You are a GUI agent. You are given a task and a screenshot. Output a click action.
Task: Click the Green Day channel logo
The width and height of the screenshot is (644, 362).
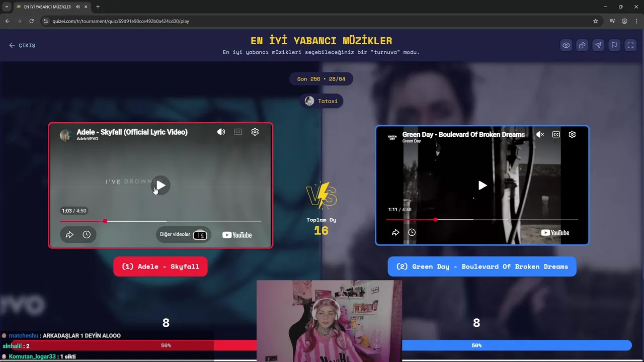tap(392, 137)
